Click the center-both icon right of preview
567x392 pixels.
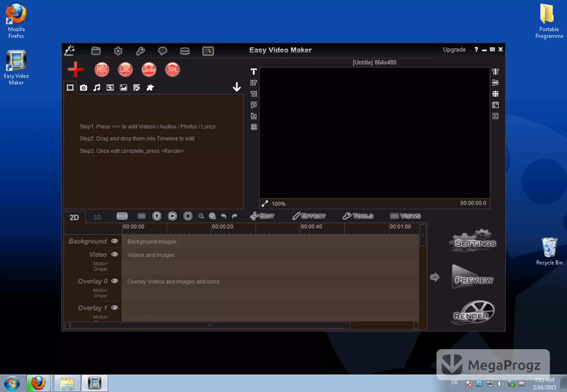496,94
